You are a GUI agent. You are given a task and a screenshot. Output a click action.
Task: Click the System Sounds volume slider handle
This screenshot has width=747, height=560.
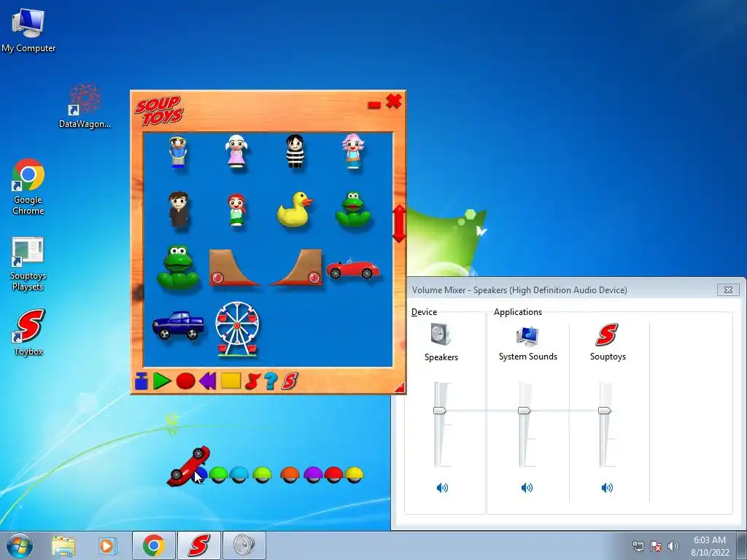524,411
